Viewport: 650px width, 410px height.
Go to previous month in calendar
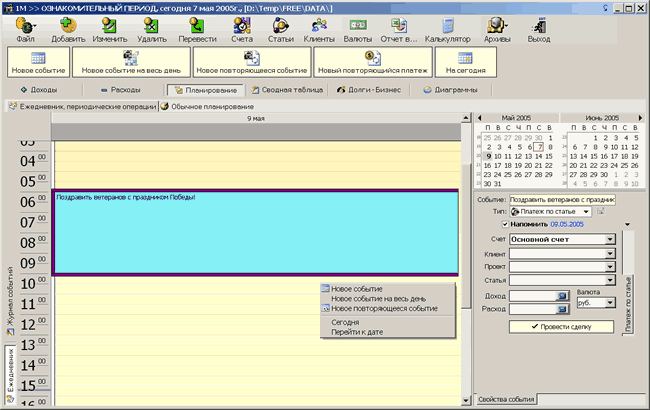point(479,118)
